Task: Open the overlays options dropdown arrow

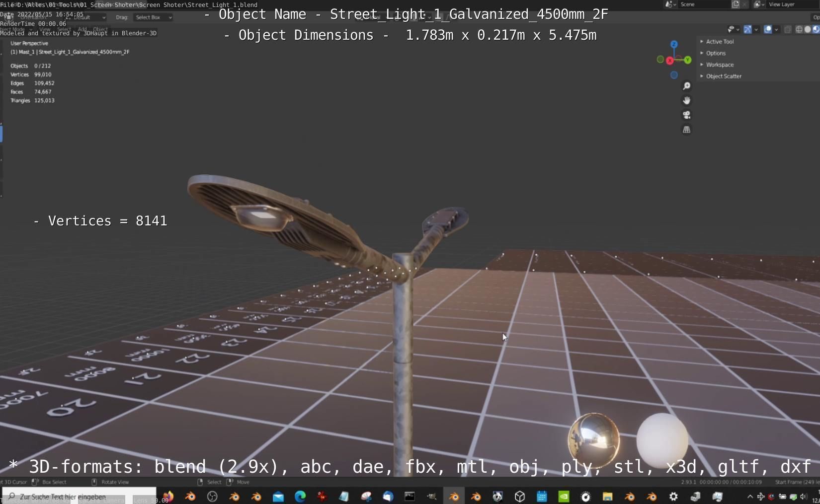Action: coord(776,29)
